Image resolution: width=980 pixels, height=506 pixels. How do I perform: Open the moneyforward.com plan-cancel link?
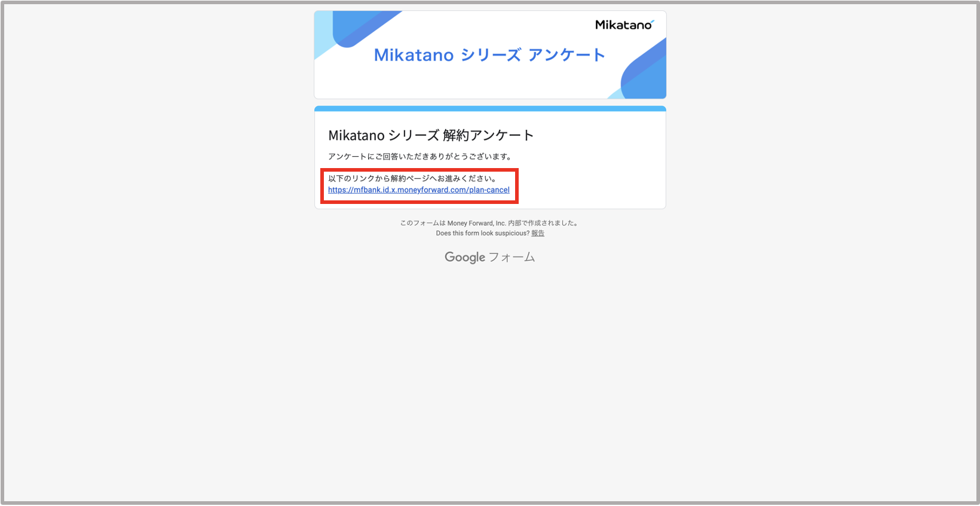[418, 190]
